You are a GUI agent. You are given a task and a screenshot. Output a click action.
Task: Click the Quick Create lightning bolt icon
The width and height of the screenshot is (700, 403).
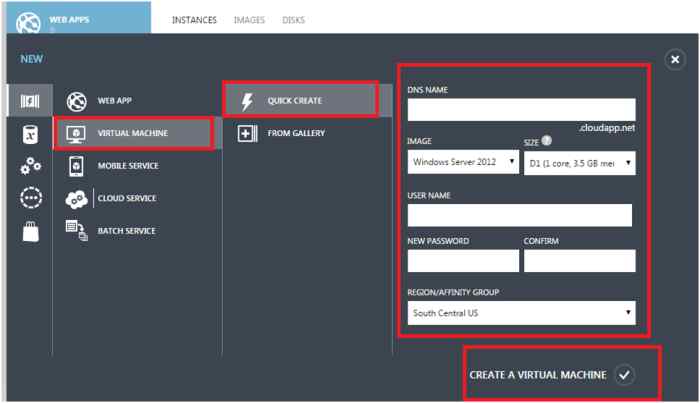(247, 101)
